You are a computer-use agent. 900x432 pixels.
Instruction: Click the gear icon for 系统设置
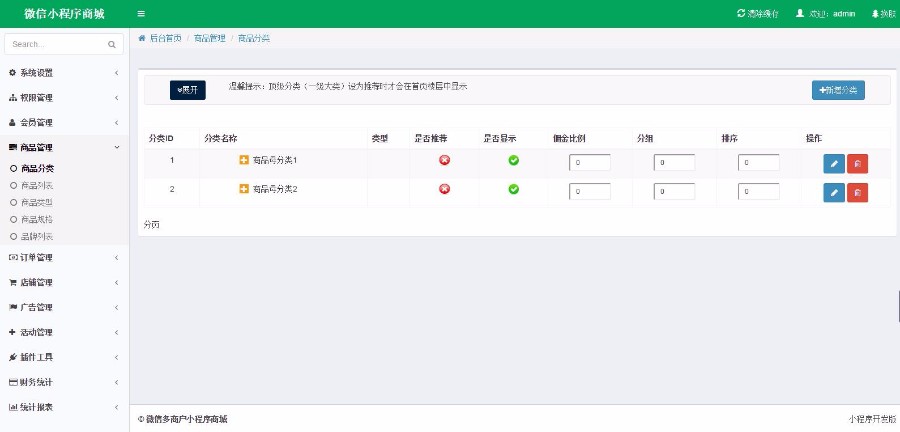[13, 73]
